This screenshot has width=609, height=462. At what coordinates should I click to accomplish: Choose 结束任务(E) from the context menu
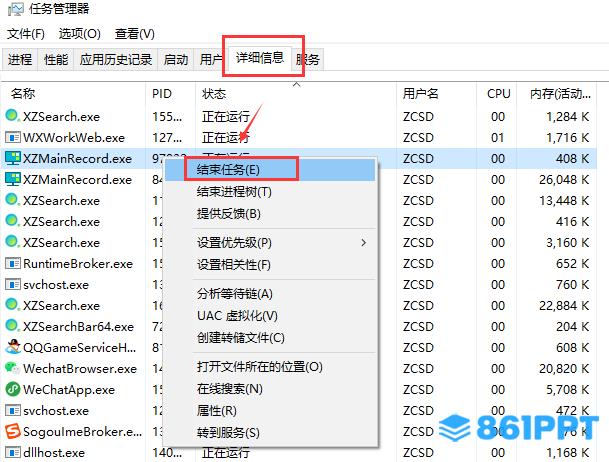pyautogui.click(x=271, y=170)
